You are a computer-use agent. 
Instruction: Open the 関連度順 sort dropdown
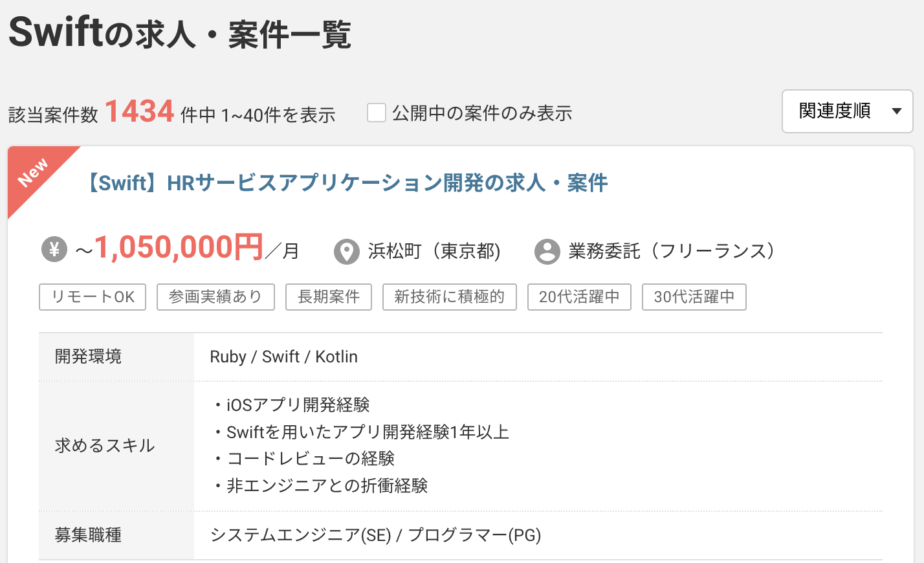pos(848,111)
